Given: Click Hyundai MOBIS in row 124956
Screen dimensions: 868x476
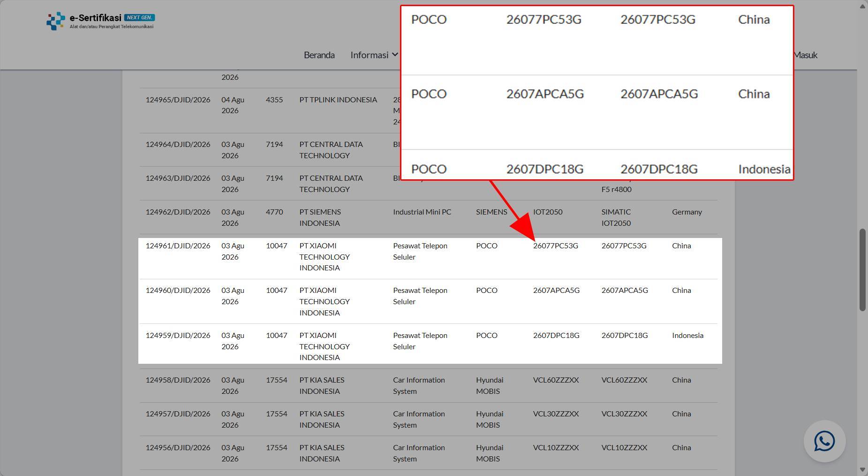Looking at the screenshot, I should pyautogui.click(x=490, y=453).
